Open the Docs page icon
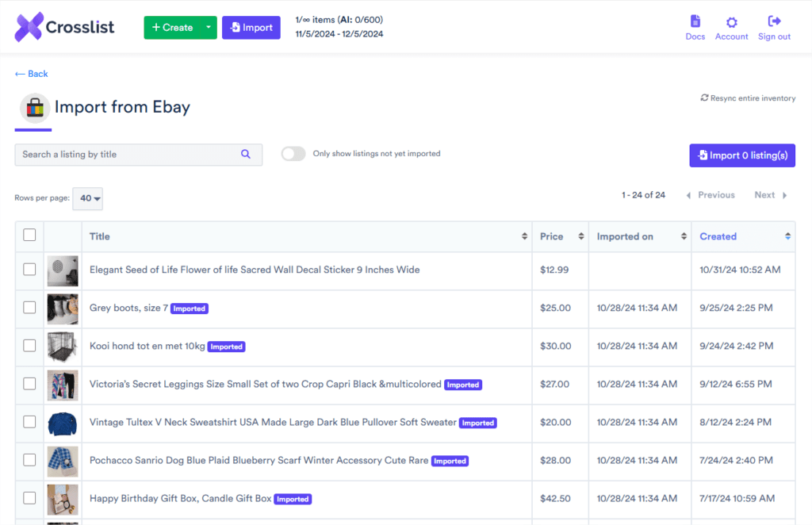Viewport: 812px width, 525px height. 695,21
